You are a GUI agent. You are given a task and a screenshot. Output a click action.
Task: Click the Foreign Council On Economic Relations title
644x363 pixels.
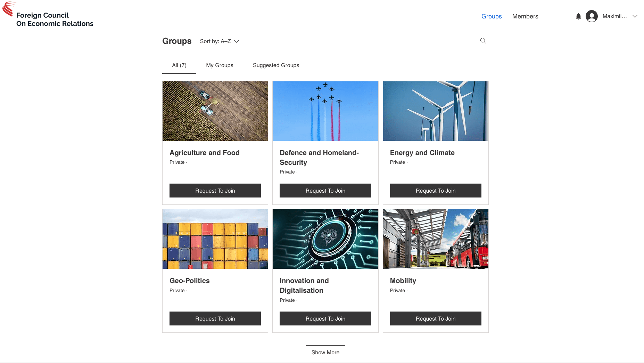point(55,19)
